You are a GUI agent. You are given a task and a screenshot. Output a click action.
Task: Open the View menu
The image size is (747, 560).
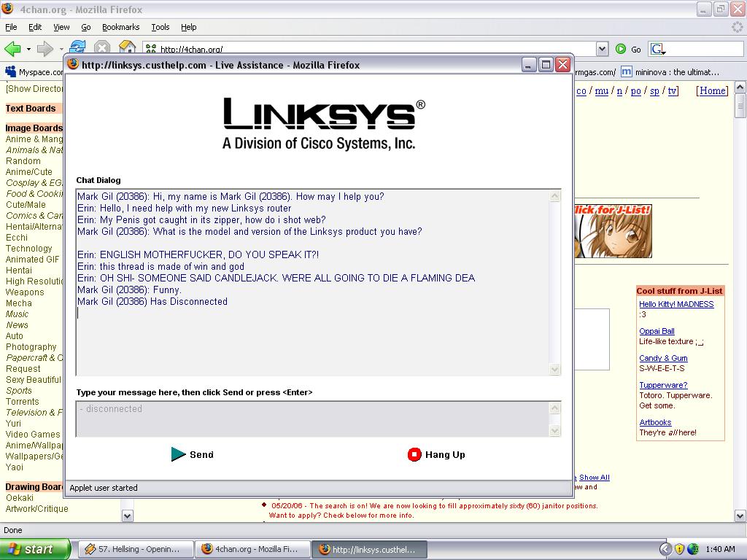point(61,27)
